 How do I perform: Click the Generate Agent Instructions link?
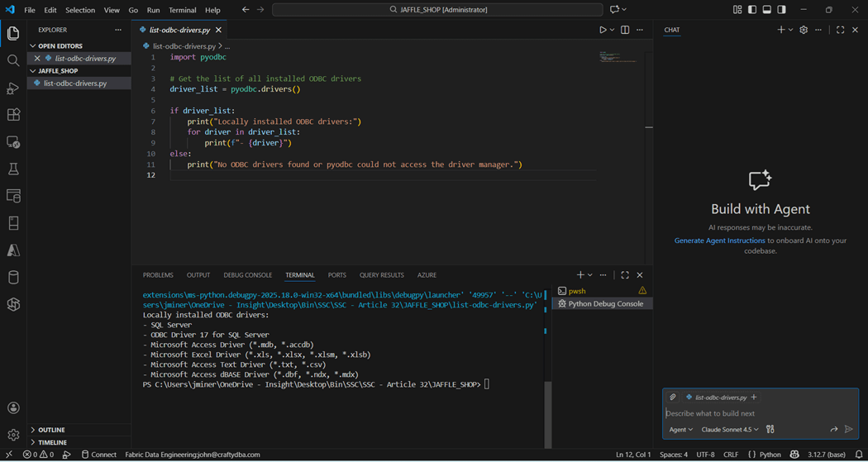point(719,241)
